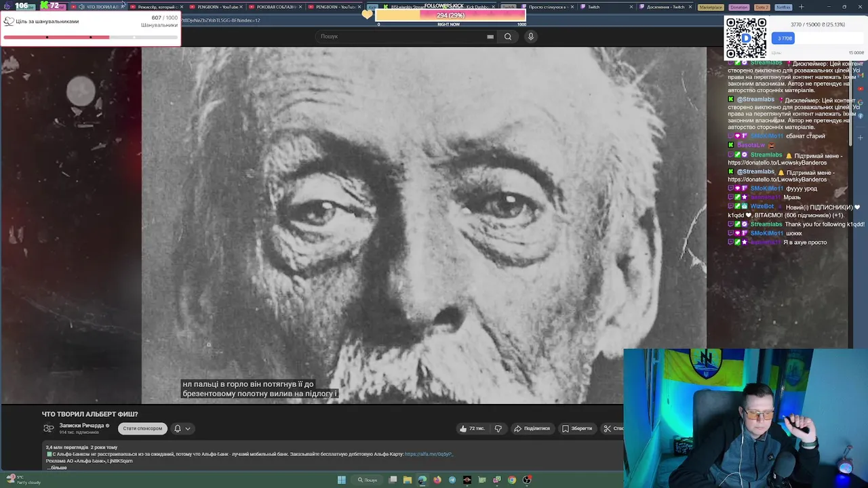The image size is (868, 488).
Task: Open Telegram from the taskbar
Action: click(x=452, y=480)
